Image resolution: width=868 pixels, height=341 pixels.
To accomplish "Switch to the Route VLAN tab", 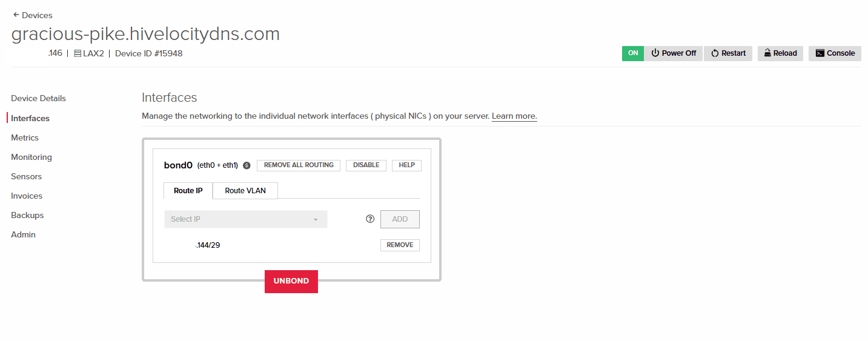I will [245, 191].
